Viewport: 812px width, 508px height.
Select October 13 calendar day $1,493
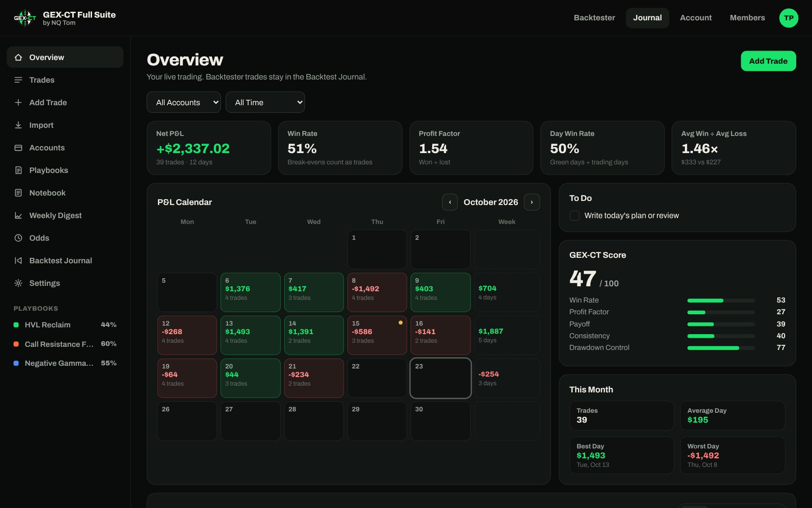click(250, 335)
